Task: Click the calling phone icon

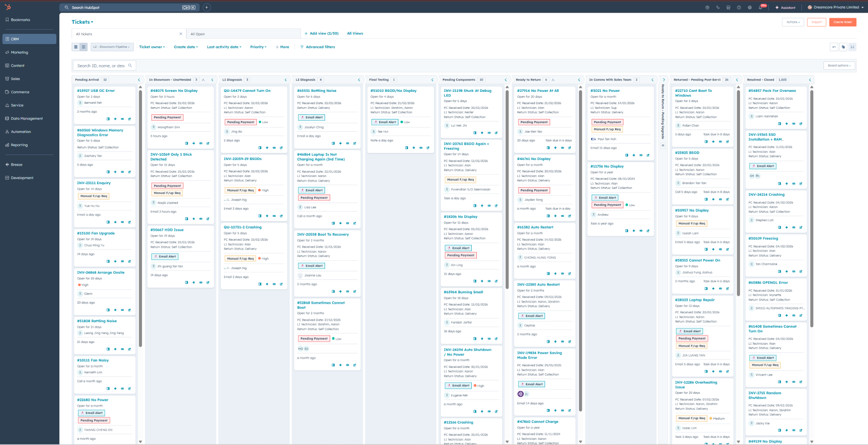Action: coord(718,8)
